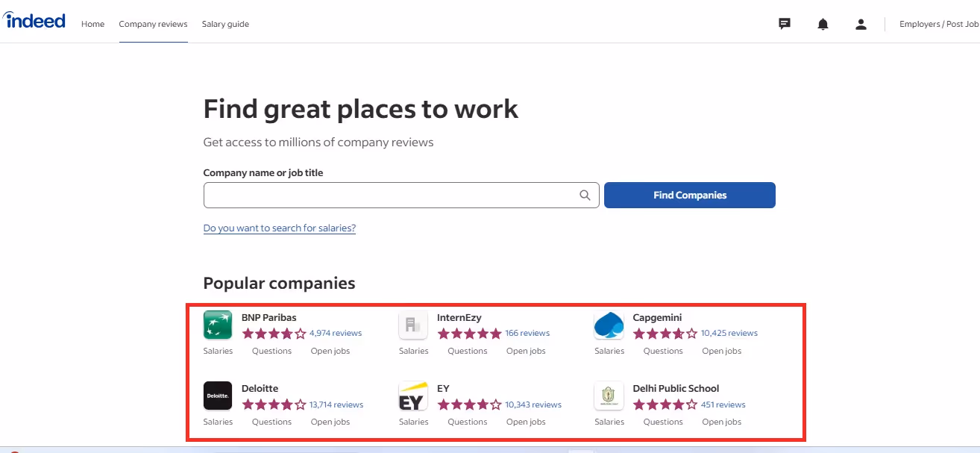The width and height of the screenshot is (980, 453).
Task: Select the Company reviews tab
Action: 153,24
